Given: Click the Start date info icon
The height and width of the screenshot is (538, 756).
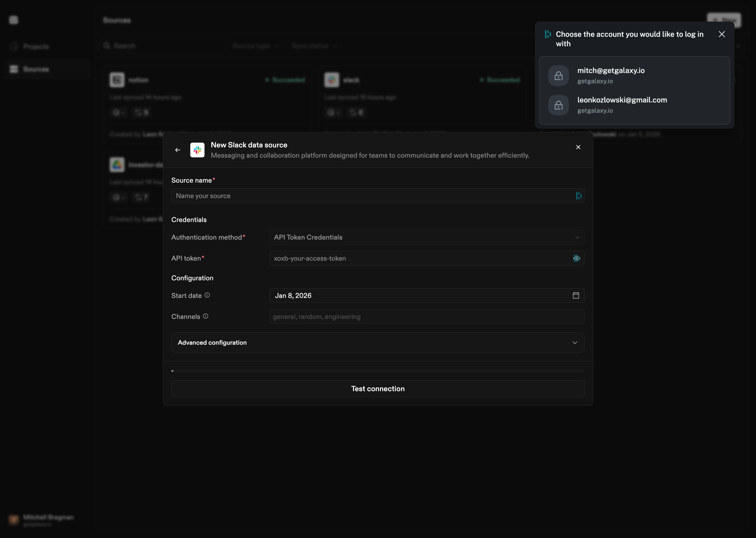Looking at the screenshot, I should click(x=207, y=295).
